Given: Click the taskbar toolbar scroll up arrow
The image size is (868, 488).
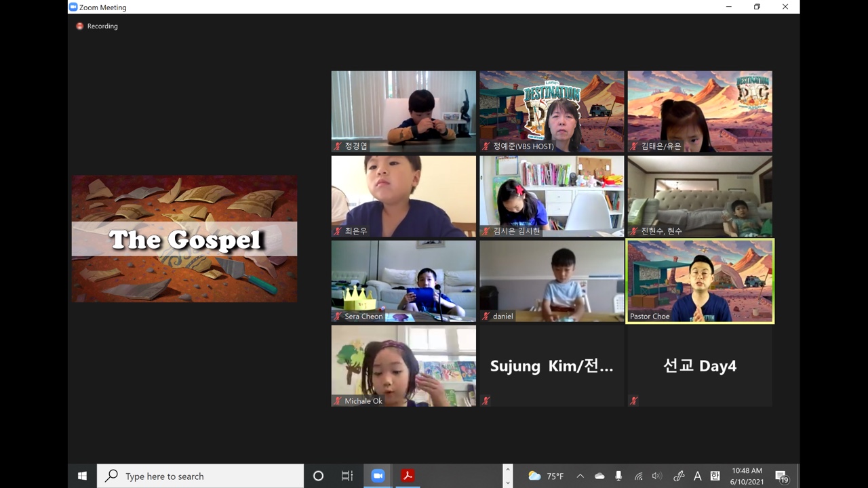Looking at the screenshot, I should tap(507, 469).
